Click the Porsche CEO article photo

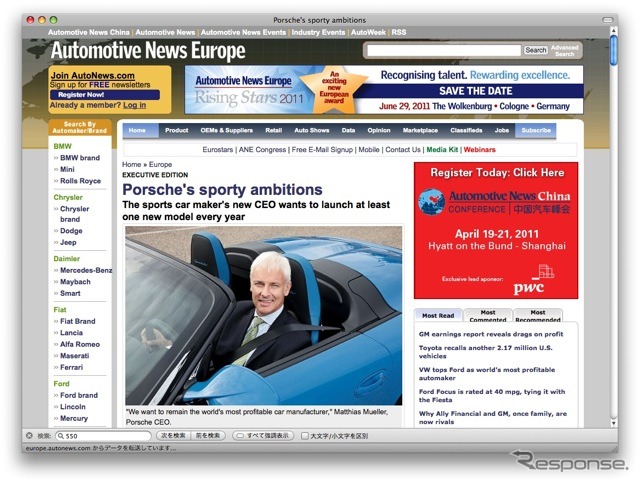pos(264,316)
